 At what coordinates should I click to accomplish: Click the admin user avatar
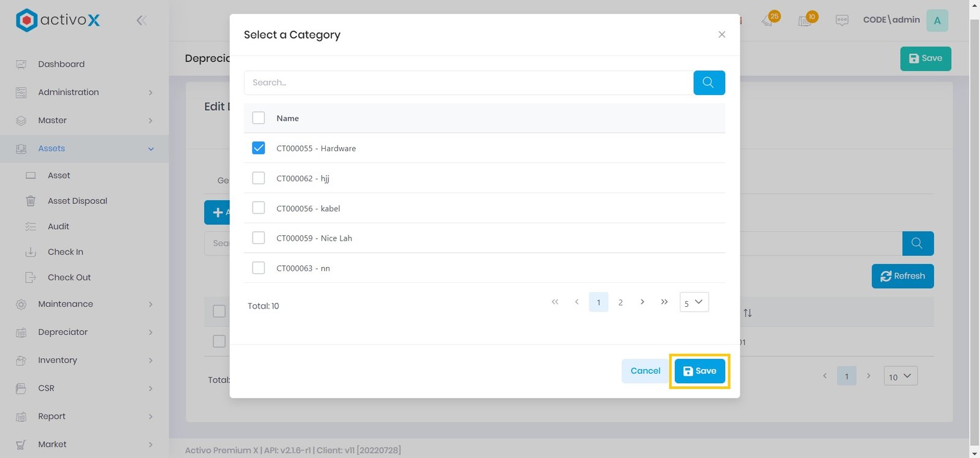click(937, 20)
